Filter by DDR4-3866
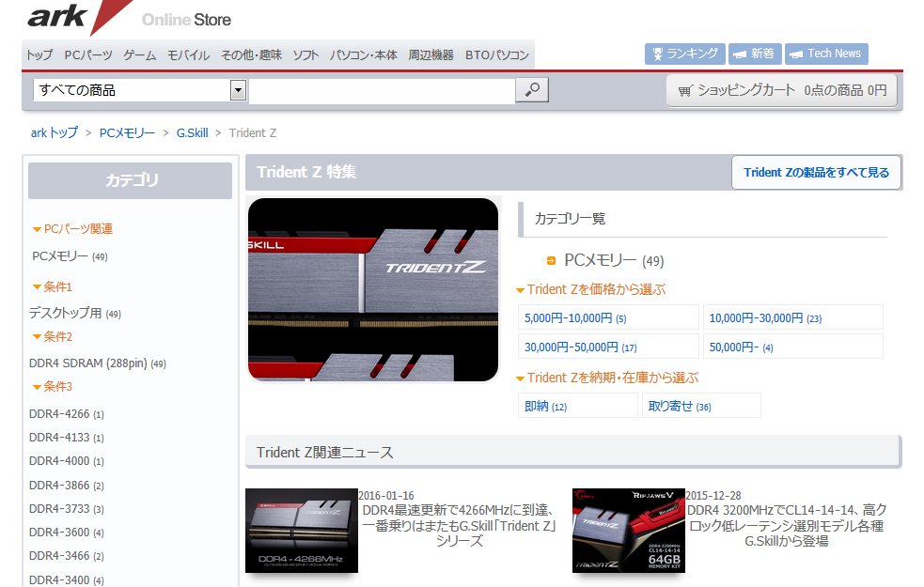924x587 pixels. [x=66, y=486]
